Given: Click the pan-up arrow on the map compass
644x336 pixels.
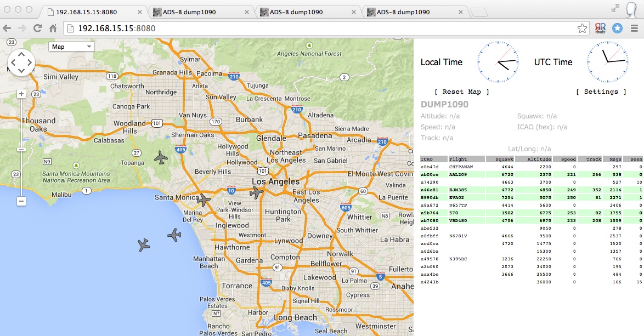Looking at the screenshot, I should point(22,55).
